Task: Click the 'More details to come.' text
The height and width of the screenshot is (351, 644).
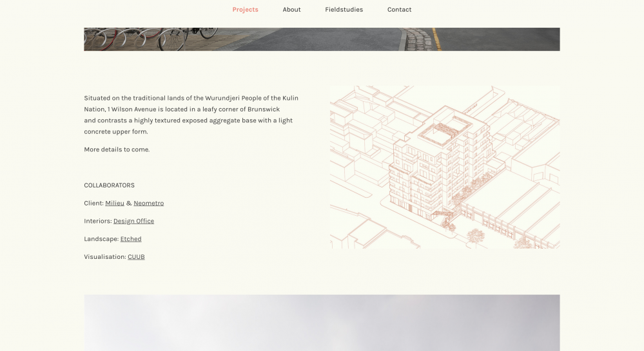Action: click(x=117, y=149)
